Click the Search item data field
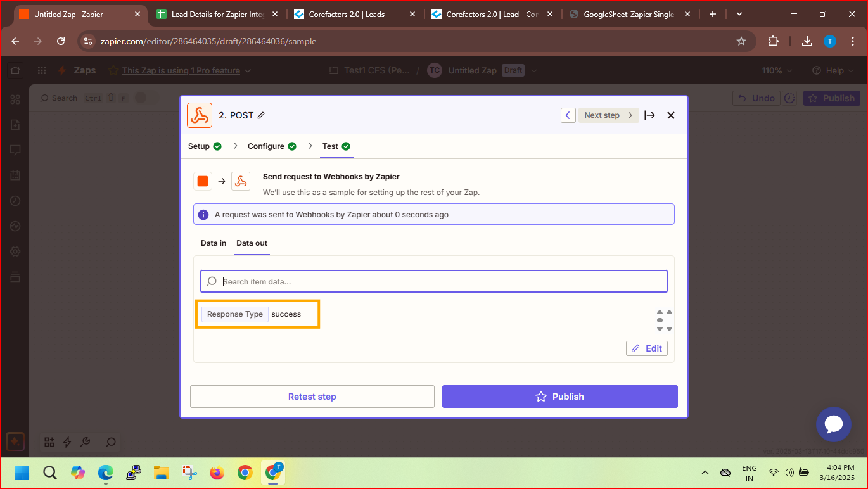 tap(434, 281)
